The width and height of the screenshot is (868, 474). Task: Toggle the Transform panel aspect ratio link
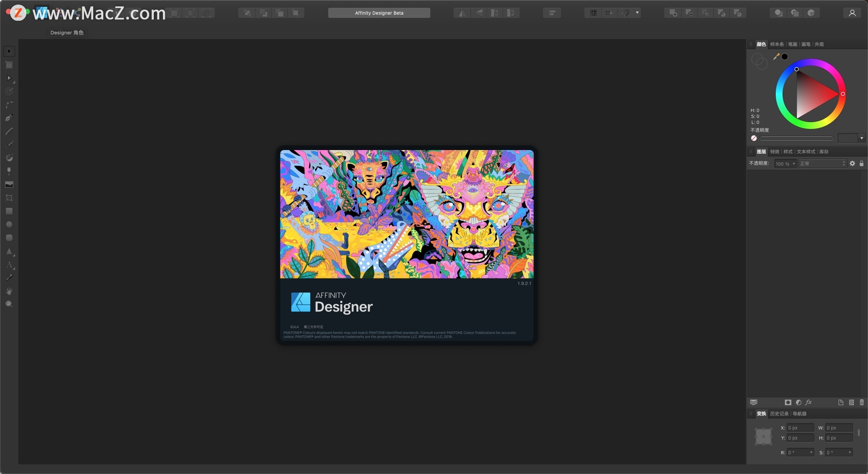coord(859,433)
